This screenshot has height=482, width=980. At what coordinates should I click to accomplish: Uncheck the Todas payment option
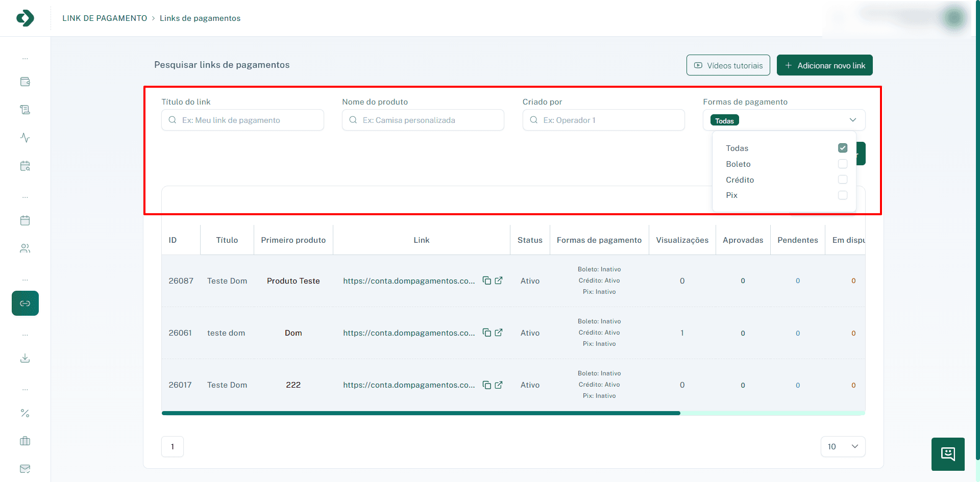(x=842, y=147)
